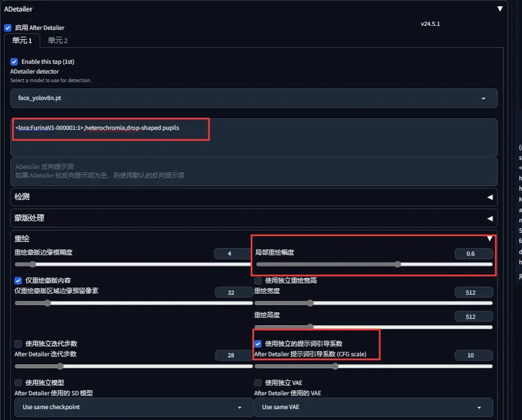Open the face_yolov8n.pt detector dropdown

[253, 98]
